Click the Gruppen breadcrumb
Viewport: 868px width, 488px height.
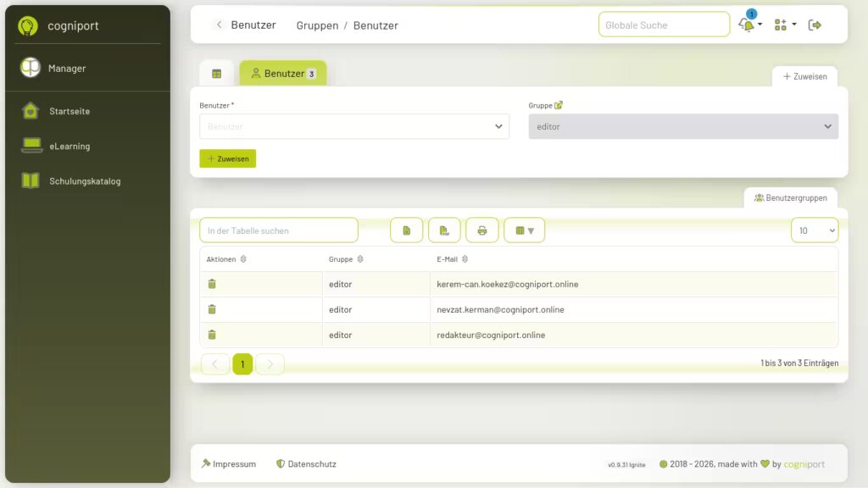(x=317, y=25)
